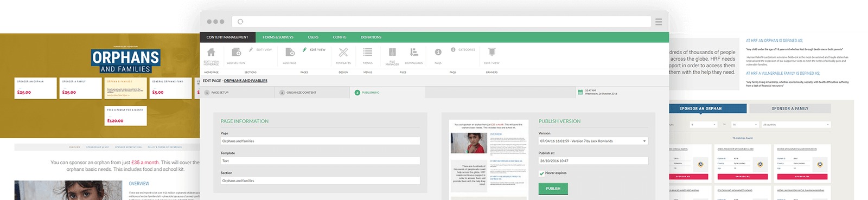Open the Forms & Surveys tab
This screenshot has width=868, height=200.
pyautogui.click(x=278, y=37)
